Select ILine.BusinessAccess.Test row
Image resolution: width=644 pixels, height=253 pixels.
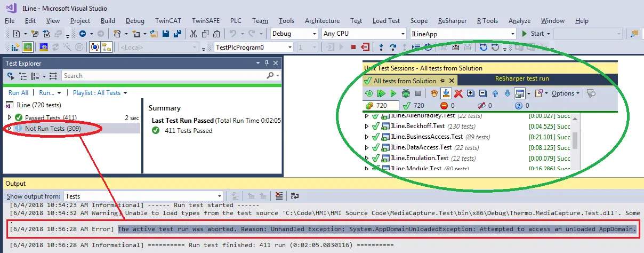tap(466, 137)
